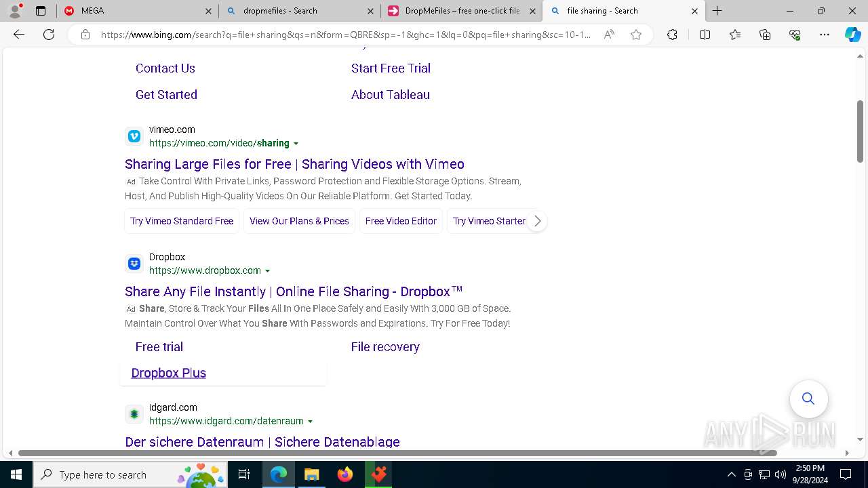The image size is (868, 488).
Task: View site information lock icon
Action: click(85, 35)
